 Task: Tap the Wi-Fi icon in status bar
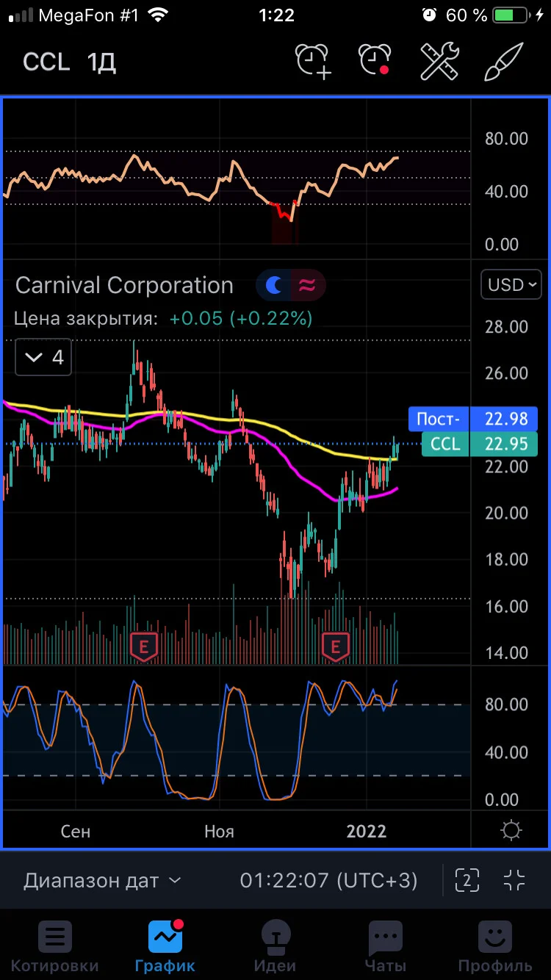pyautogui.click(x=157, y=15)
